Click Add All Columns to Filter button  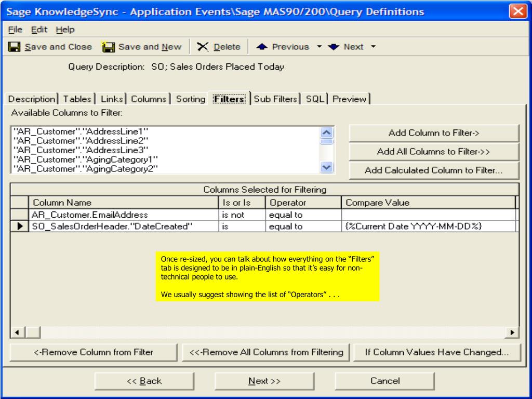point(434,151)
